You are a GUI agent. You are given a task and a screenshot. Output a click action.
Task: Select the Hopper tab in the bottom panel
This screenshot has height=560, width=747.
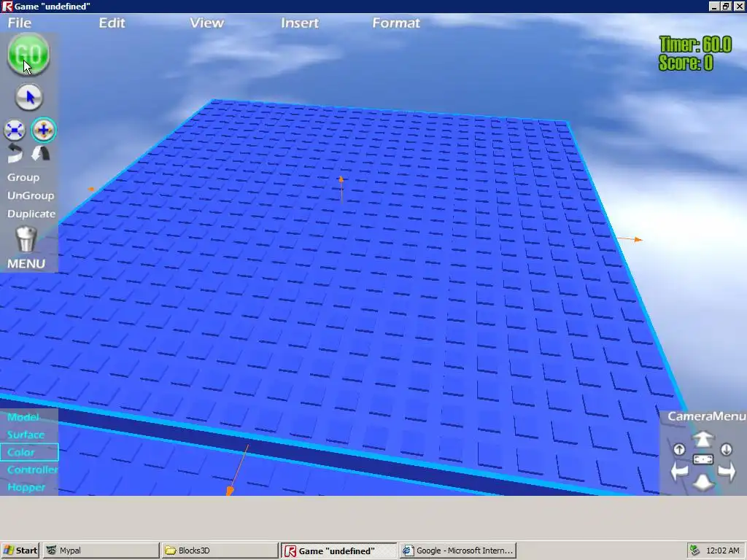(26, 487)
